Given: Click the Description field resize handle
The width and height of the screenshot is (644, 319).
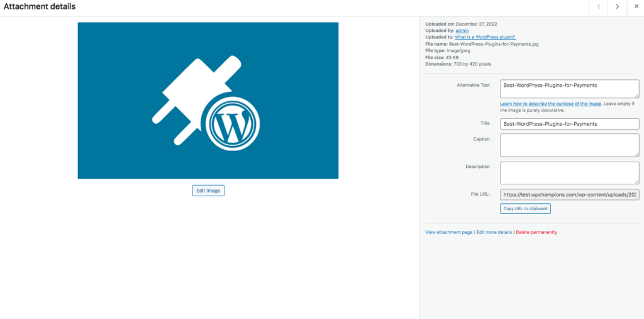Looking at the screenshot, I should 636,181.
